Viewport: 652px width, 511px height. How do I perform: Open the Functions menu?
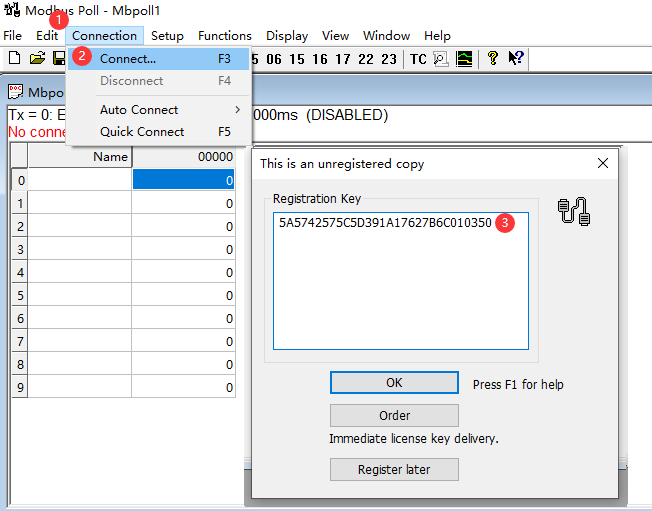click(x=225, y=36)
